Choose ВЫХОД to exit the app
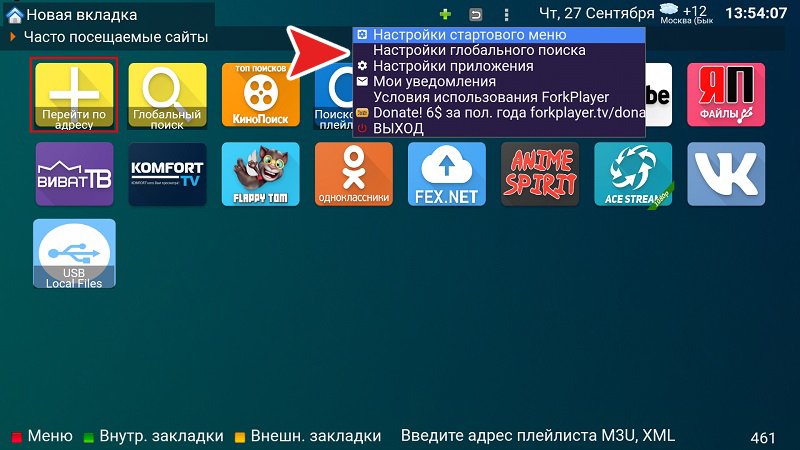The image size is (800, 450). tap(498, 129)
